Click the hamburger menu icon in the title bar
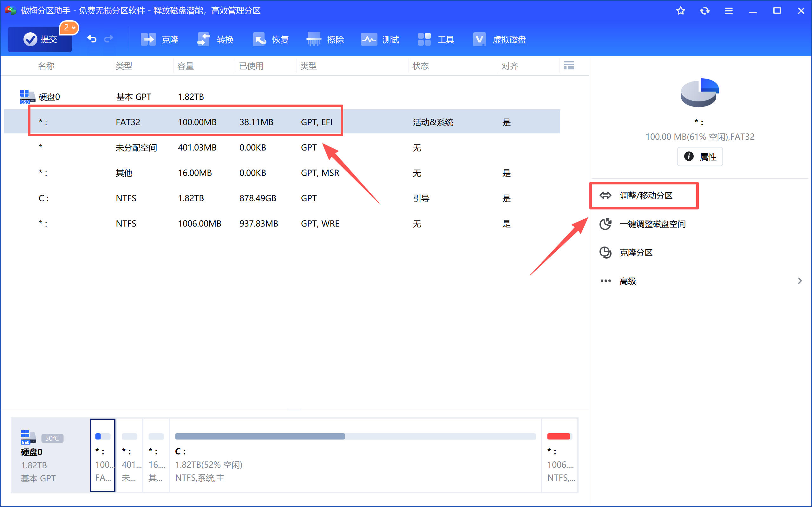This screenshot has height=507, width=812. click(x=729, y=11)
